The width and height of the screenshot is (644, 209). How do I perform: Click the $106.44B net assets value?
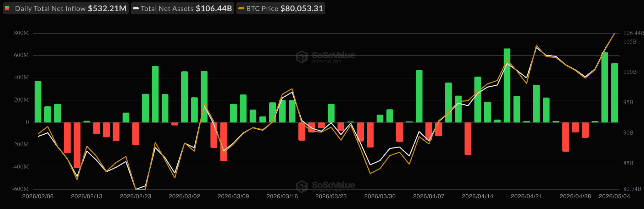214,8
